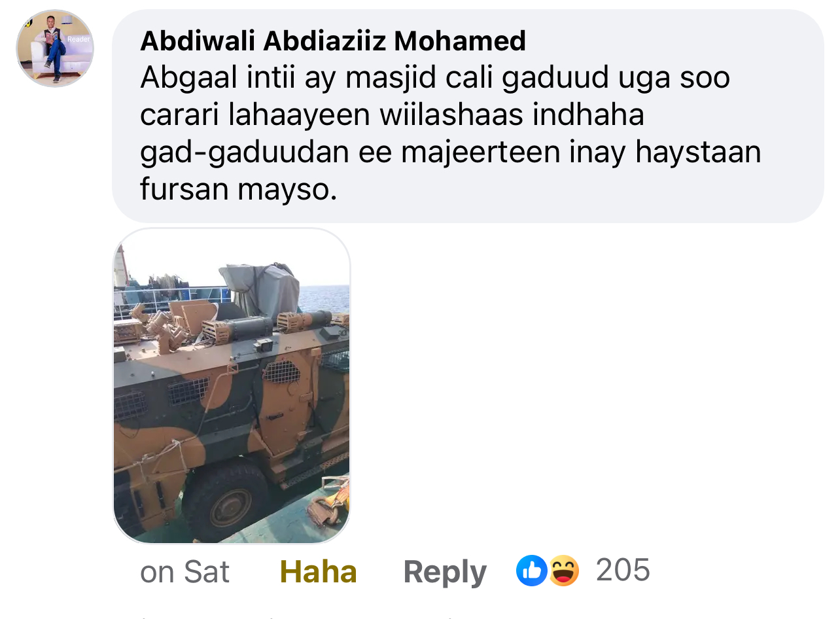Screen dimensions: 840x619
Task: Open Abdiwali Abdiaziiz Mohamed's profile picture
Action: 55,48
